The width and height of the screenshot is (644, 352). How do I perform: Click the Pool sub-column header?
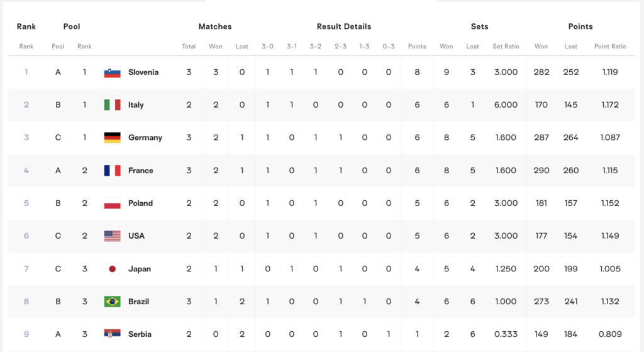(x=58, y=47)
